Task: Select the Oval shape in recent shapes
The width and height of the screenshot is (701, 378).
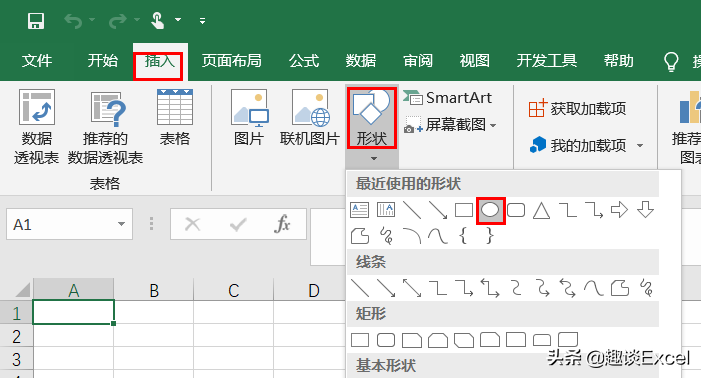Action: pos(490,210)
